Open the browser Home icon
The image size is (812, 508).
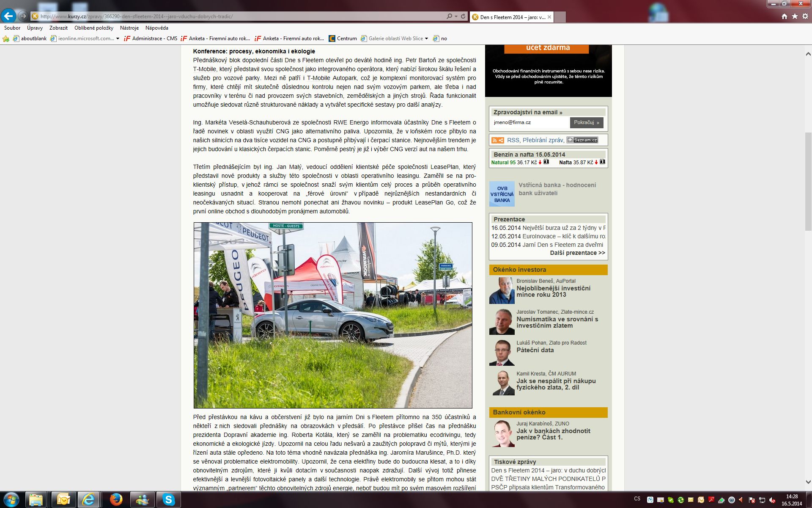(x=785, y=17)
